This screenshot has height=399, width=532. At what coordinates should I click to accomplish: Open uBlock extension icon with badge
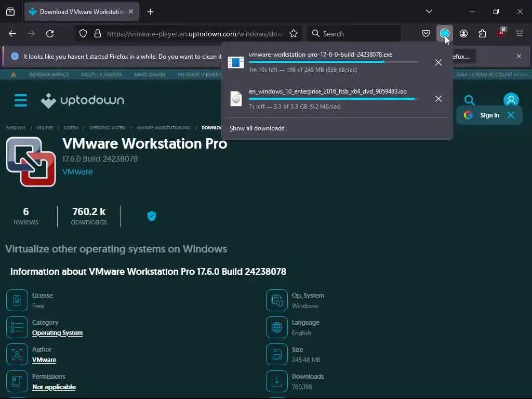[x=501, y=33]
